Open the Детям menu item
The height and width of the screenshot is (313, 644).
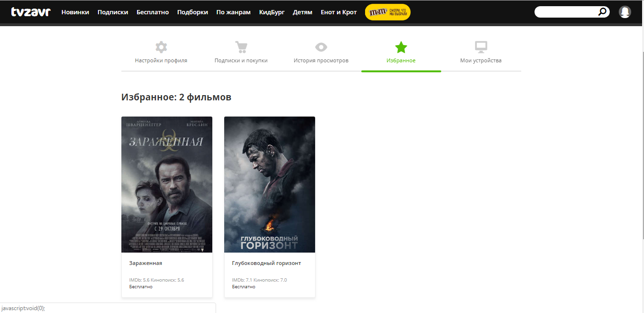tap(303, 12)
